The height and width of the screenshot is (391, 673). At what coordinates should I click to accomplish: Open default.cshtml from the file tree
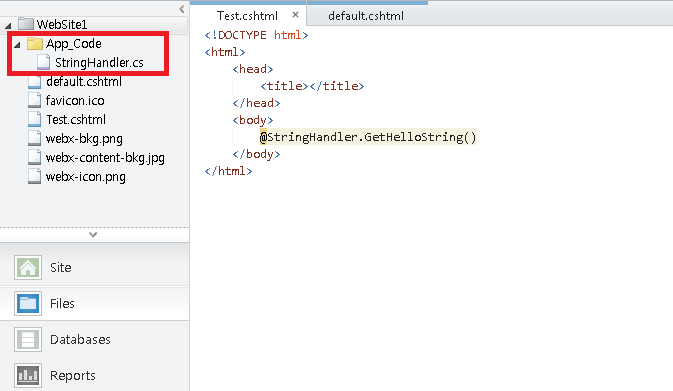click(84, 82)
